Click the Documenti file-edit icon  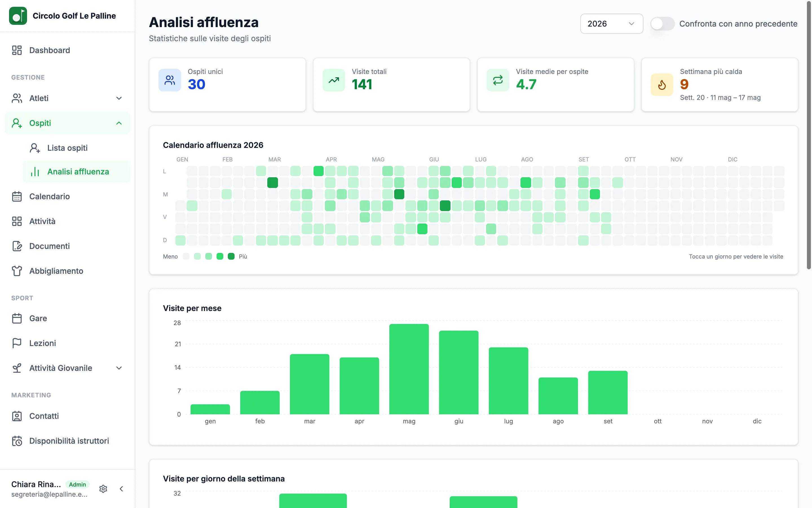pos(17,246)
